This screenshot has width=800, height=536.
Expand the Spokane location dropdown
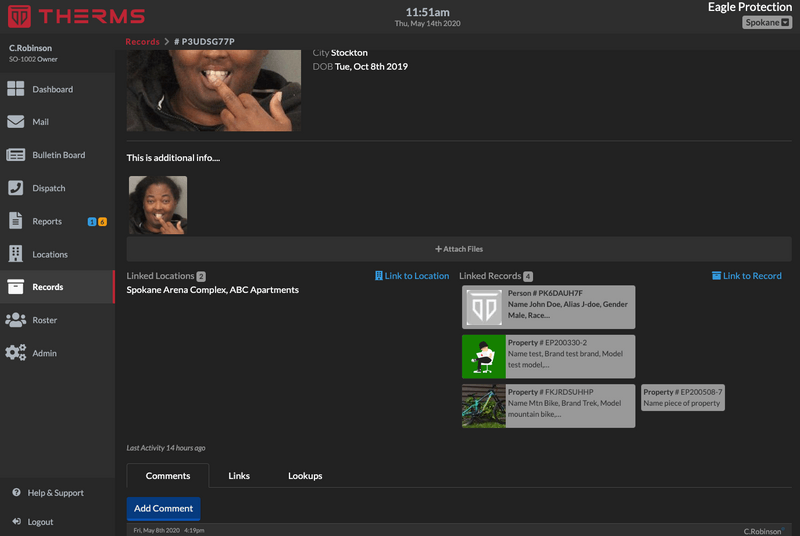pos(767,22)
